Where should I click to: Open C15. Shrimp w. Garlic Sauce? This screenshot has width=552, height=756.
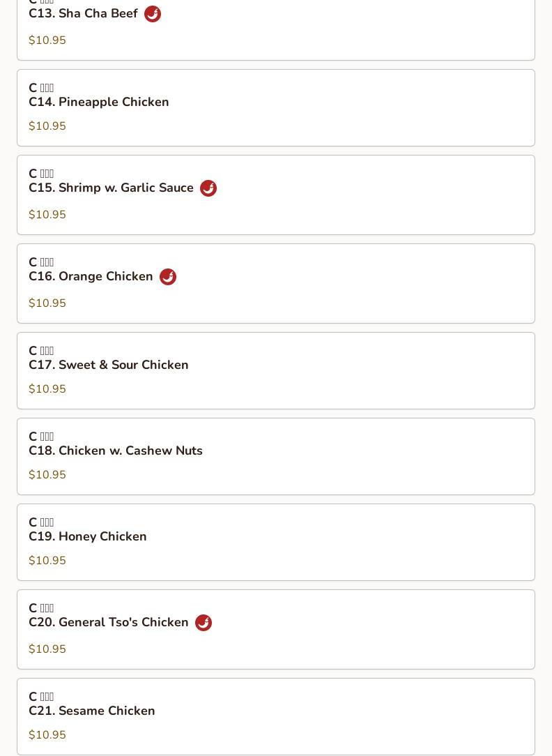pyautogui.click(x=111, y=188)
